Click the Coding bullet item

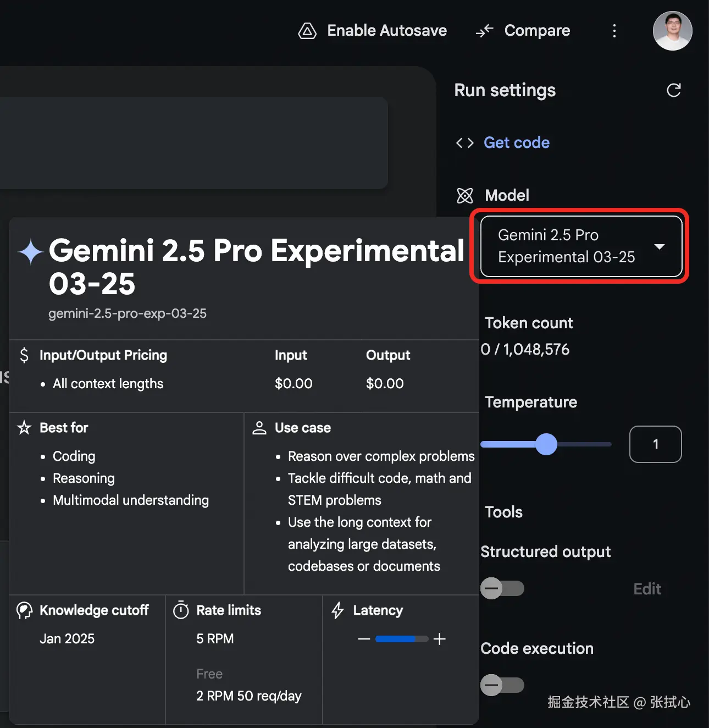click(74, 456)
